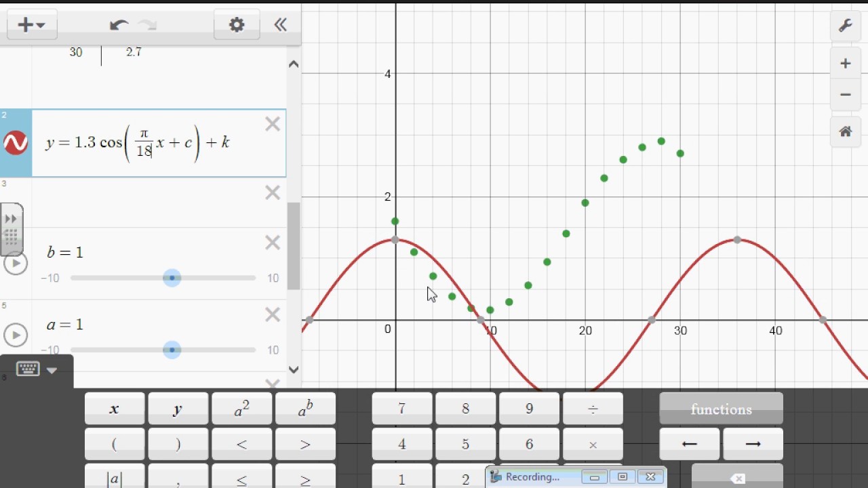Maximize the Recording window
The height and width of the screenshot is (488, 868).
[623, 477]
